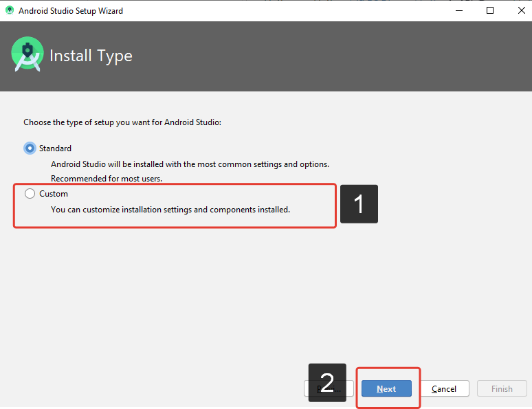Cancel the setup wizard
Image resolution: width=532 pixels, height=409 pixels.
(x=444, y=388)
